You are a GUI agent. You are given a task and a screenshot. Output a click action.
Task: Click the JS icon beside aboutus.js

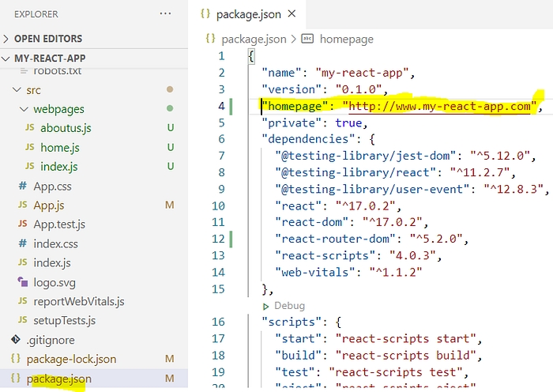click(x=30, y=128)
